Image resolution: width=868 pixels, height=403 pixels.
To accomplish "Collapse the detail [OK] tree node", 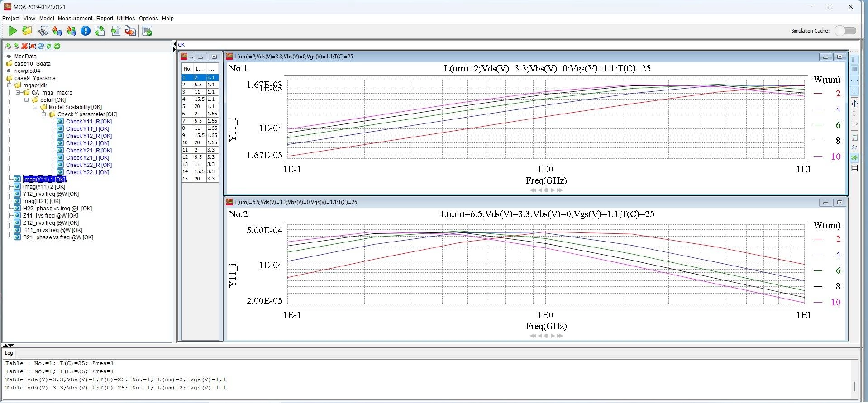I will (x=27, y=100).
